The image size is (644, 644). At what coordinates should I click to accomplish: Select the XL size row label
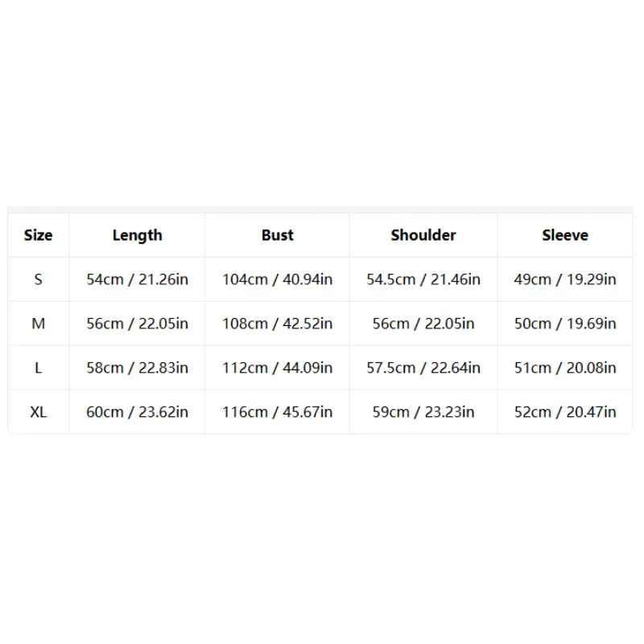click(x=38, y=412)
